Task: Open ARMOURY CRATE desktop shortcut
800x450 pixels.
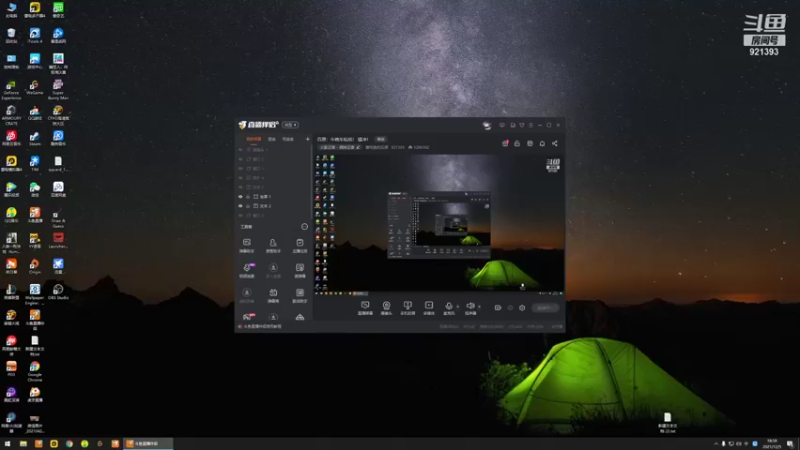Action: point(11,114)
